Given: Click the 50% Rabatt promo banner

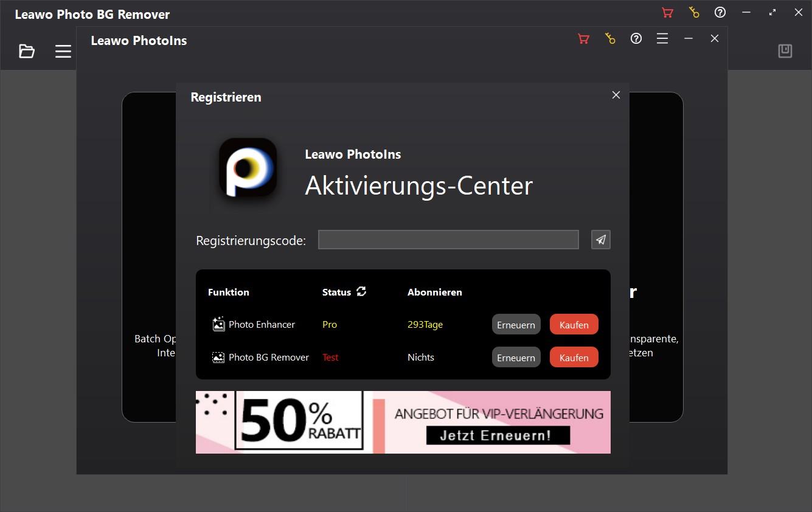Looking at the screenshot, I should coord(403,422).
